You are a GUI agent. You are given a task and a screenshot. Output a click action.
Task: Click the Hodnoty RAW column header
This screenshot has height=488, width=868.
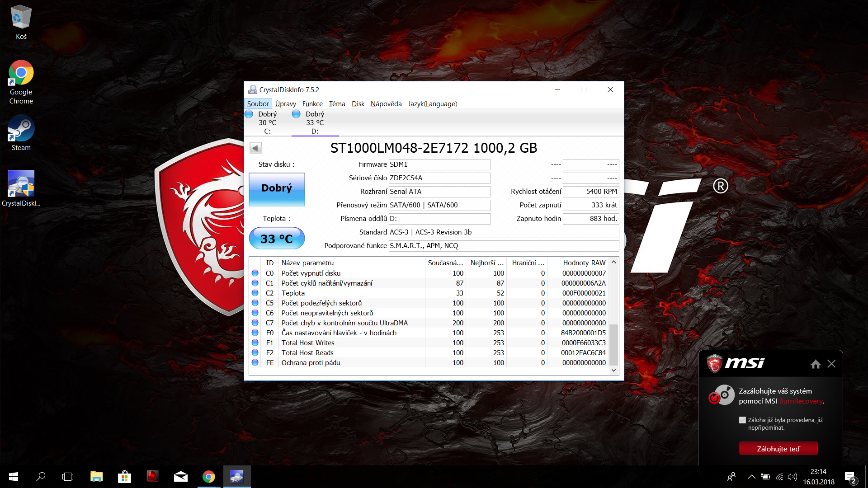click(x=578, y=263)
